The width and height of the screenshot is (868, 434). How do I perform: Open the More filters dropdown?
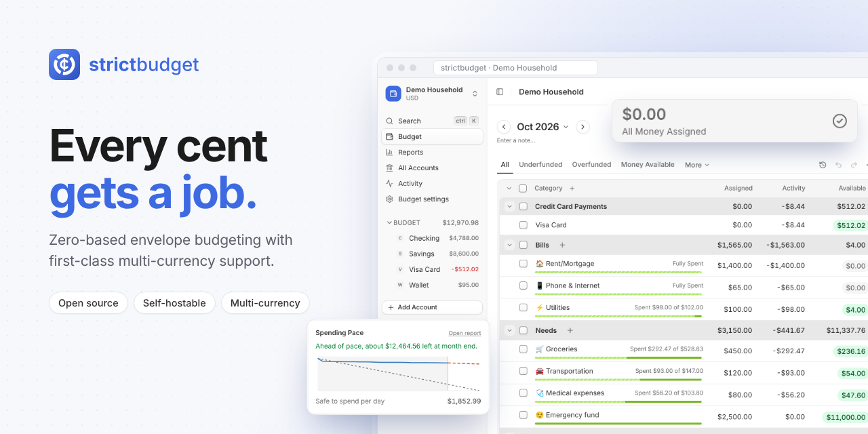[697, 165]
